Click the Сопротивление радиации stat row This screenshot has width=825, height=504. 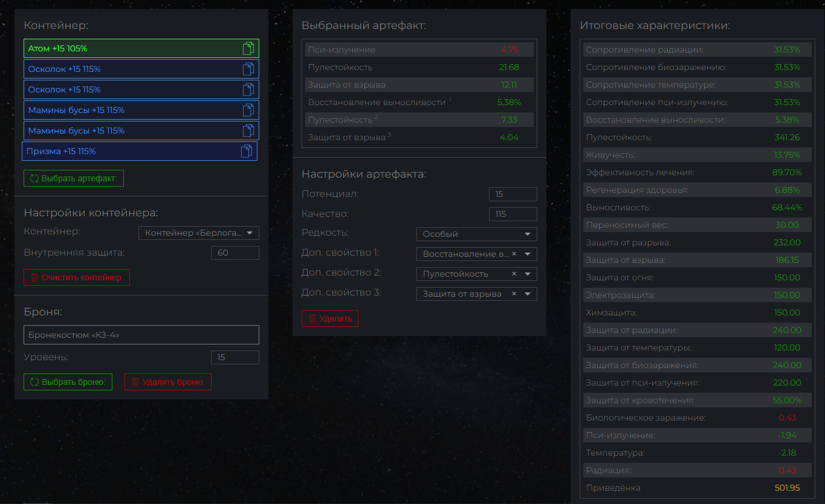697,50
